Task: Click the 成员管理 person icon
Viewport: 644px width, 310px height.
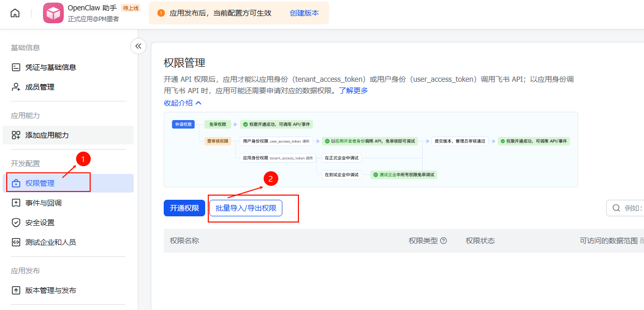Action: [16, 87]
